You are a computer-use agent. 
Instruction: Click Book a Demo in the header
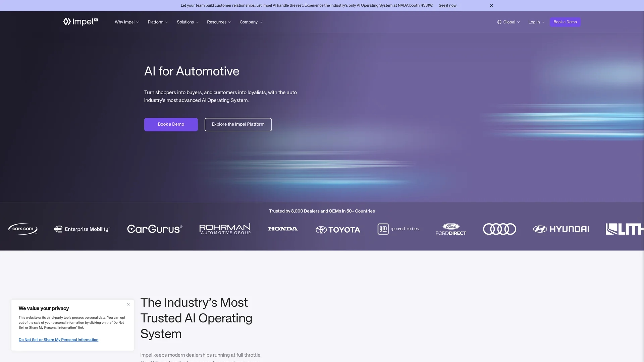click(x=565, y=22)
